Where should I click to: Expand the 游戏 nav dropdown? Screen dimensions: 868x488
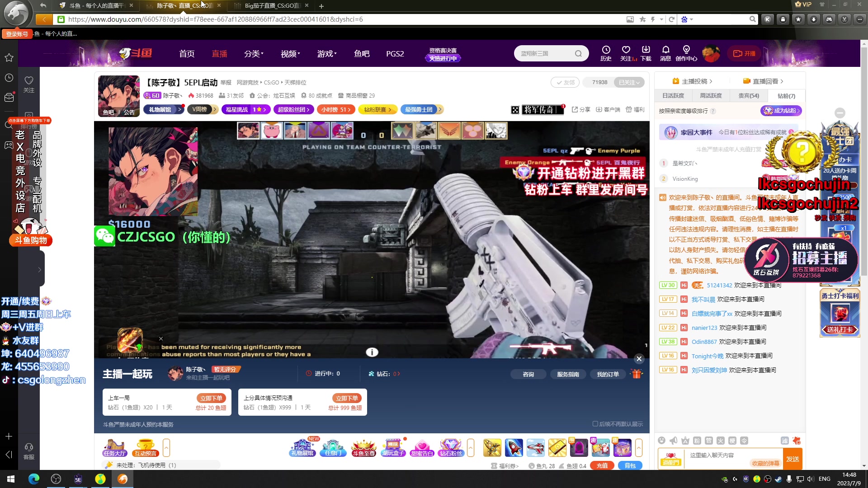(x=327, y=54)
